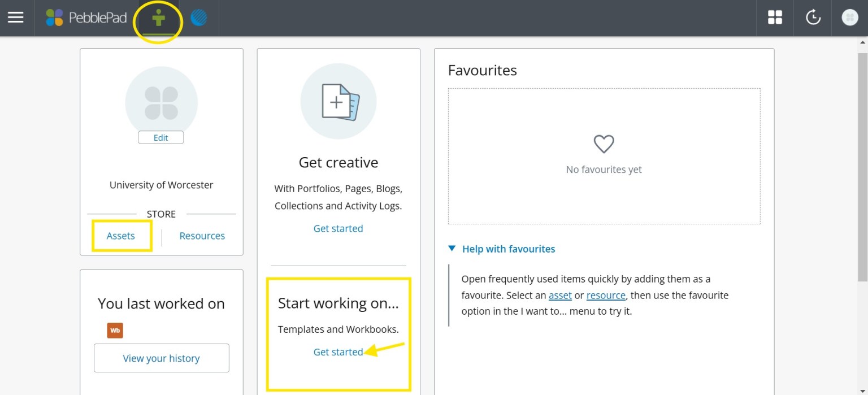View recent activity via the clock icon
This screenshot has width=868, height=395.
pyautogui.click(x=813, y=18)
